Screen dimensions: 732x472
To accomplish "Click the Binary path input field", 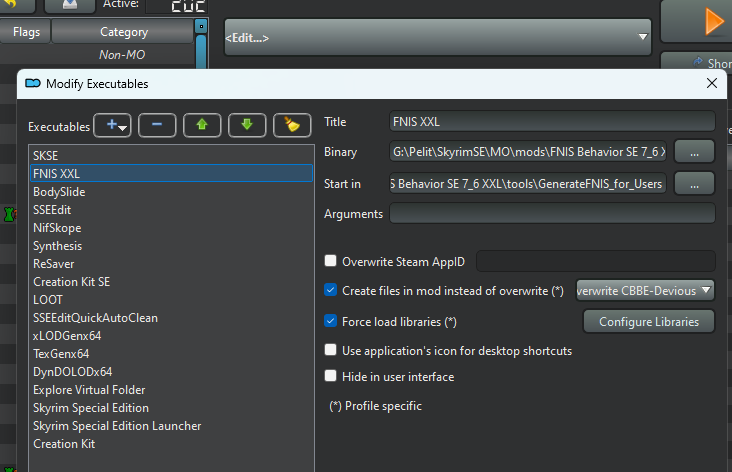I will [528, 152].
